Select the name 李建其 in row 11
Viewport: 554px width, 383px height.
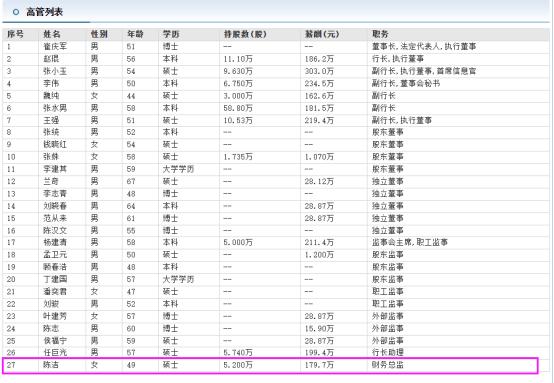[x=55, y=169]
